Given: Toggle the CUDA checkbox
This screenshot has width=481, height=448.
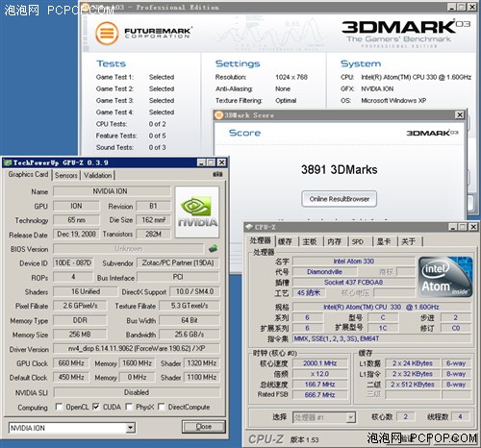Looking at the screenshot, I should click(x=96, y=407).
